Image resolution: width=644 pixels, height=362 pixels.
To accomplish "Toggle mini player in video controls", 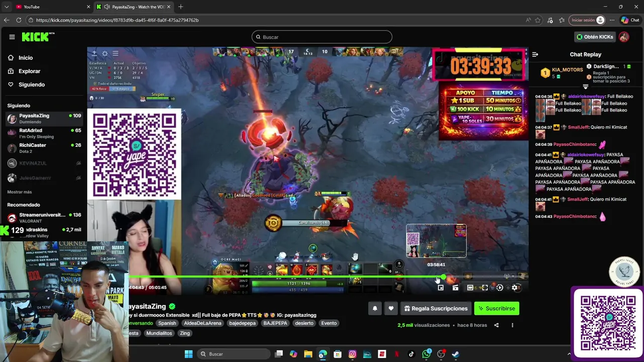I will click(441, 288).
